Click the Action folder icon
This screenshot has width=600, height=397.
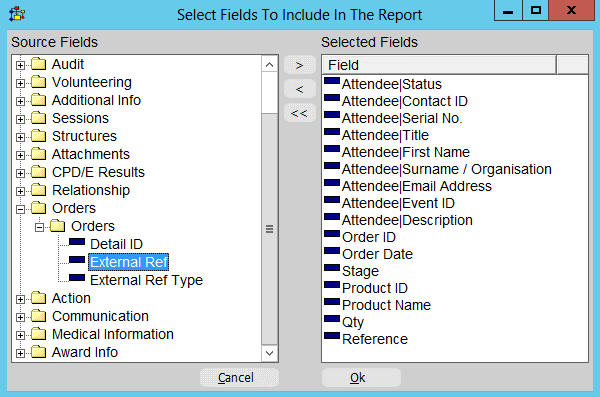[39, 297]
